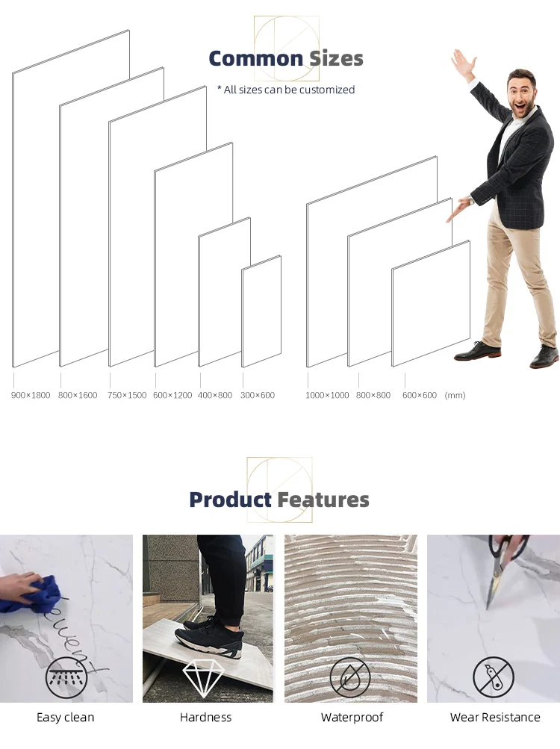Click the shower icon on Easy clean image

coord(66,677)
